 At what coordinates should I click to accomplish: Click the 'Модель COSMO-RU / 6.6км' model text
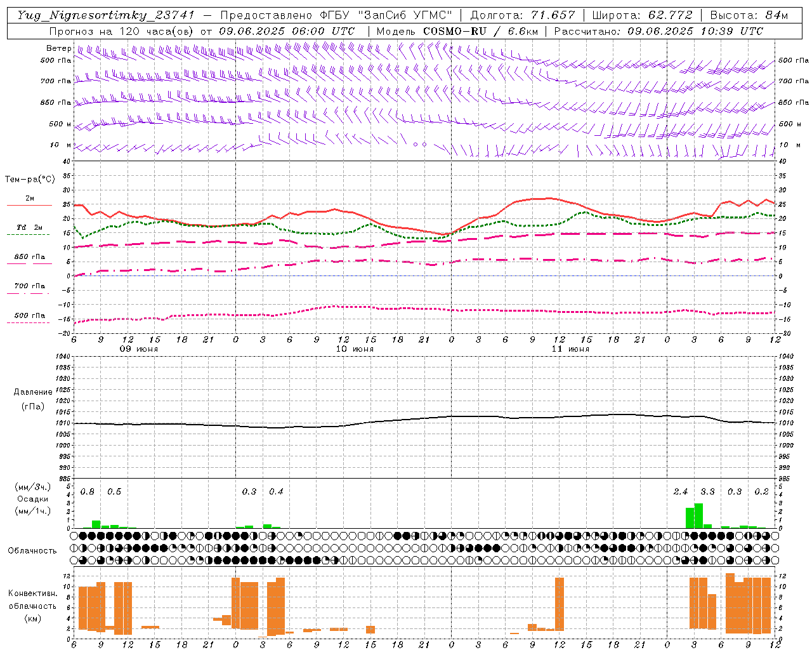459,31
